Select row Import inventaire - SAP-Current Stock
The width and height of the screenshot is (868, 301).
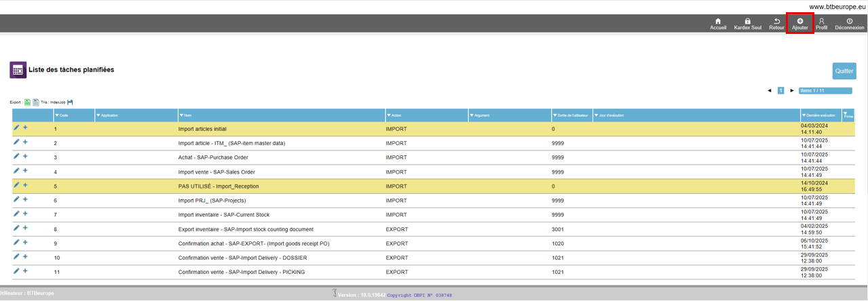tap(223, 215)
